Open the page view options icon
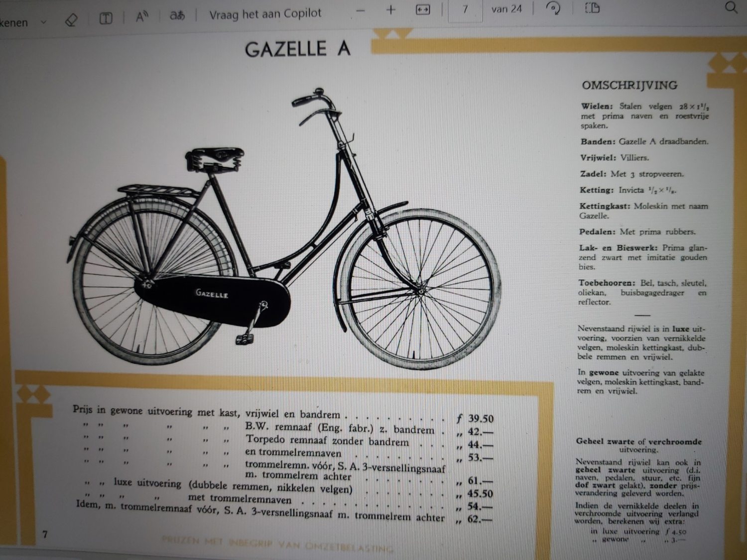747x560 pixels. (592, 8)
